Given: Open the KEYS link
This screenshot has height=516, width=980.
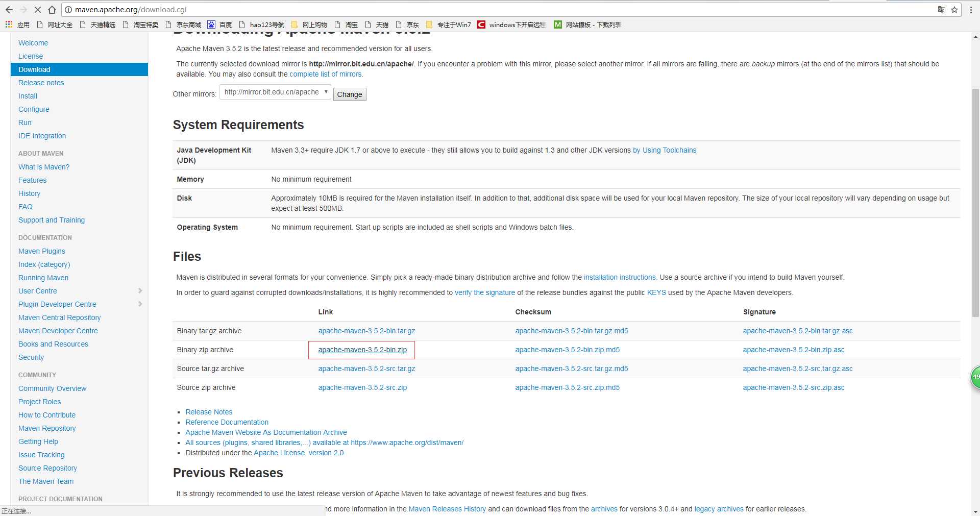Looking at the screenshot, I should [656, 292].
